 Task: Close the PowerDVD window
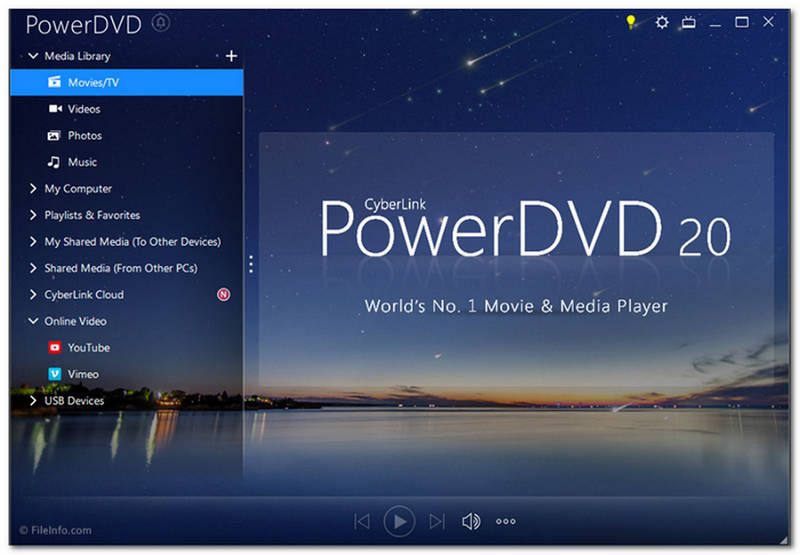[768, 22]
